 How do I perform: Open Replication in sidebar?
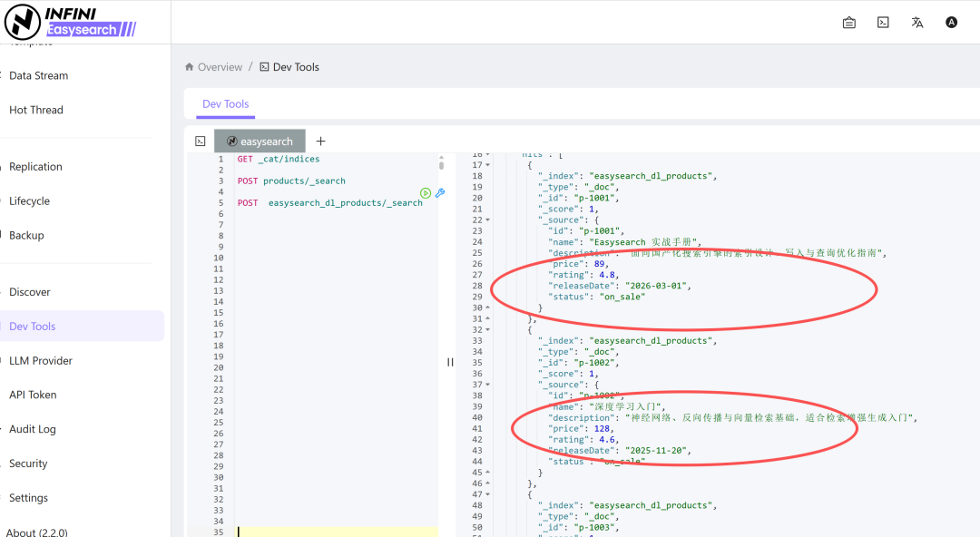(x=35, y=167)
